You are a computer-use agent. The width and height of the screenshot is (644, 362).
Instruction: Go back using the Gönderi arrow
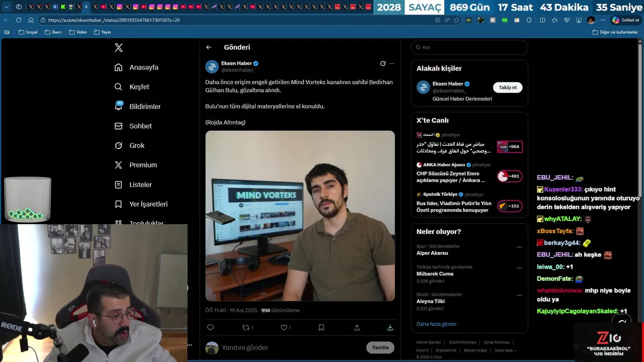209,47
